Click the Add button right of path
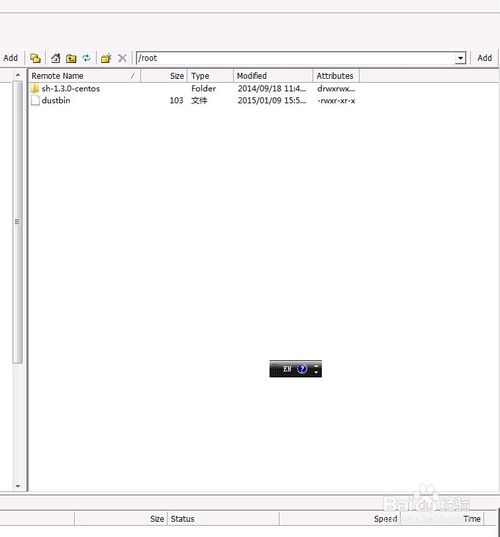 click(x=485, y=58)
